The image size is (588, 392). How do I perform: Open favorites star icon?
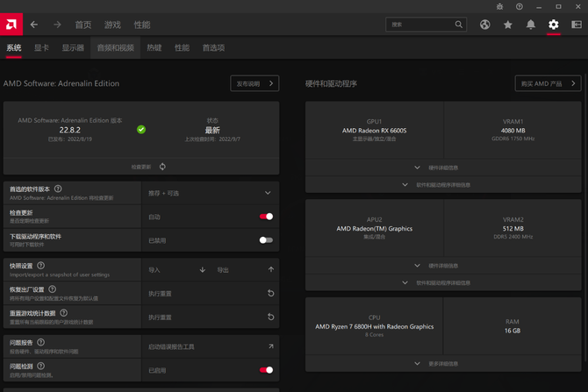(x=508, y=25)
